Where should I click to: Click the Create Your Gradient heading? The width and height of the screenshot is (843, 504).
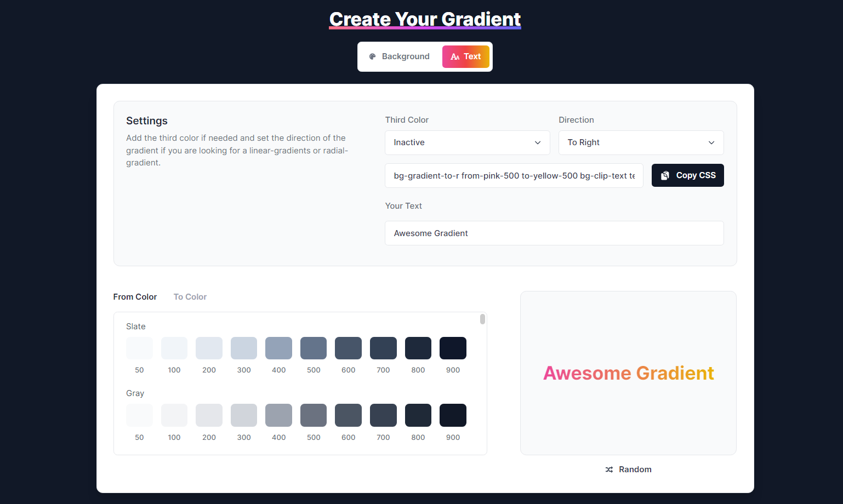425,19
